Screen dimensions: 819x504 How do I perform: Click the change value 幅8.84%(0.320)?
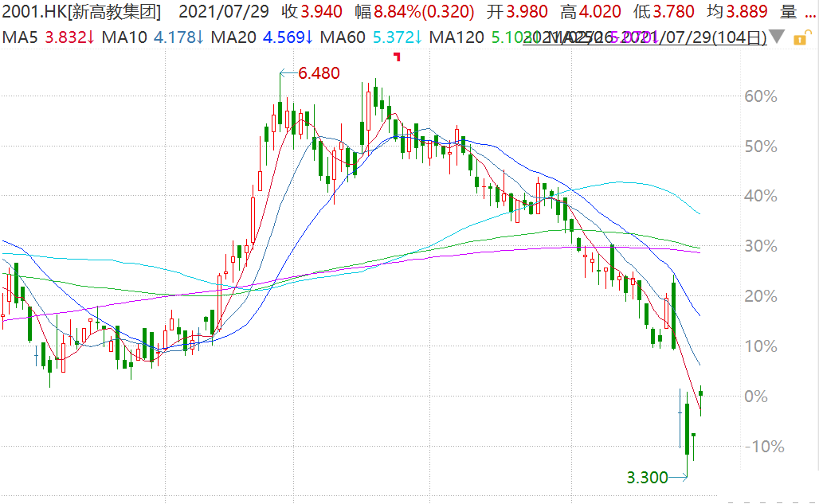[x=415, y=11]
